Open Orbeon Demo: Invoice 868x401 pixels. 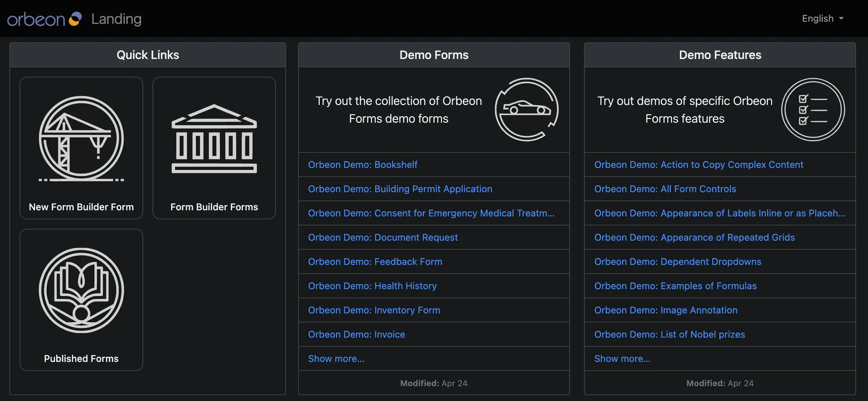click(x=357, y=334)
